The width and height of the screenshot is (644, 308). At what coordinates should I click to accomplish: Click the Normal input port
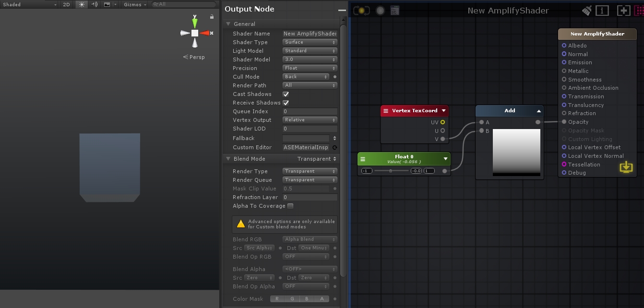pyautogui.click(x=564, y=54)
